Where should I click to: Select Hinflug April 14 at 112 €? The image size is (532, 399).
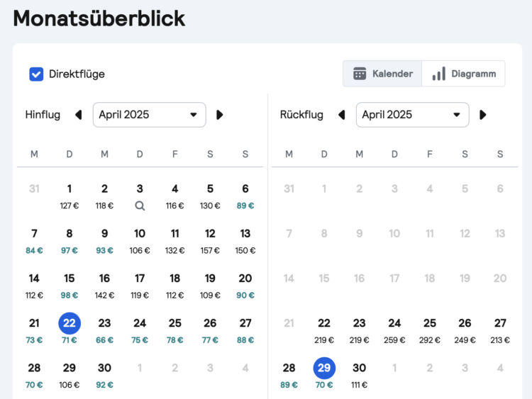(x=34, y=286)
